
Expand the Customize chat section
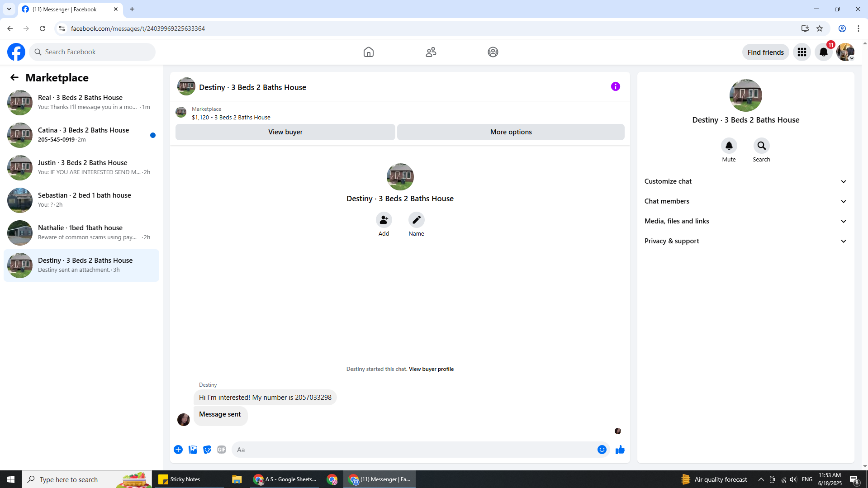(746, 181)
